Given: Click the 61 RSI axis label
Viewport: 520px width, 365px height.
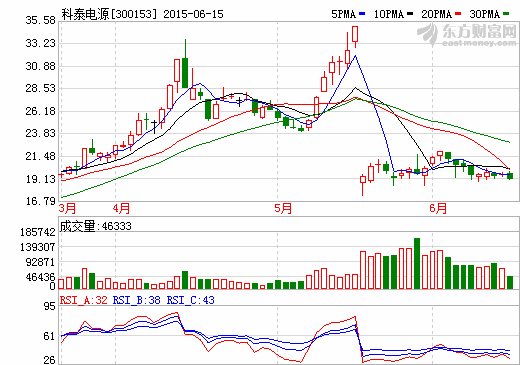Looking at the screenshot, I should [x=50, y=336].
